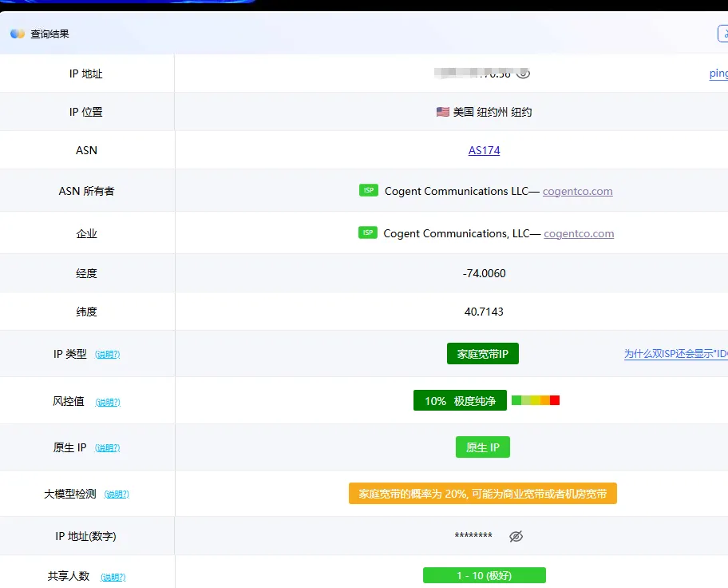The height and width of the screenshot is (588, 728).
Task: Click the orange 大模型检测 probability badge
Action: point(483,494)
